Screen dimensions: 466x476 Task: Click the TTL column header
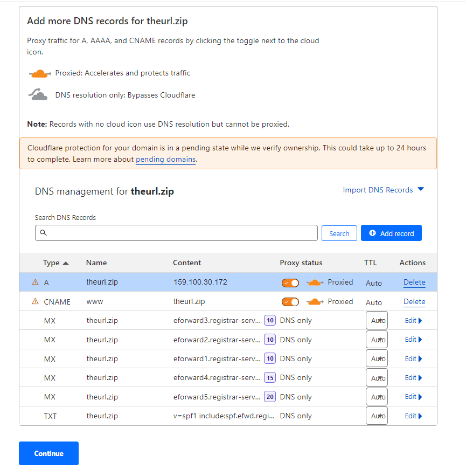[x=371, y=263]
